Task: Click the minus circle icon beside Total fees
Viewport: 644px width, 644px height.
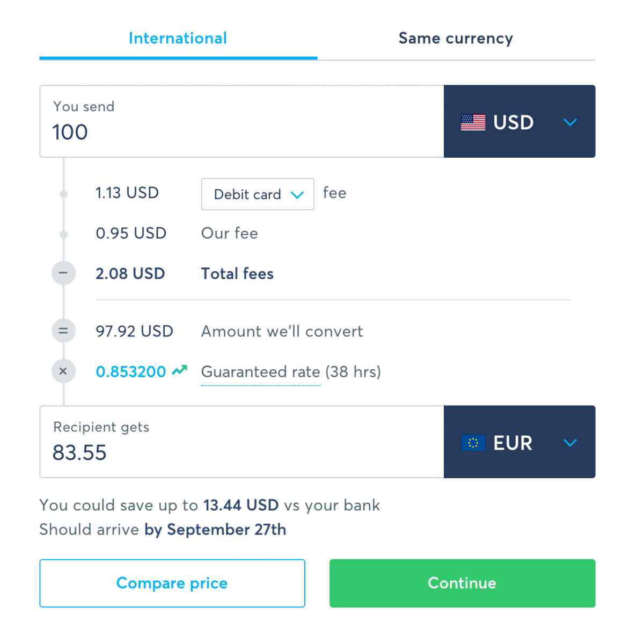Action: (x=63, y=273)
